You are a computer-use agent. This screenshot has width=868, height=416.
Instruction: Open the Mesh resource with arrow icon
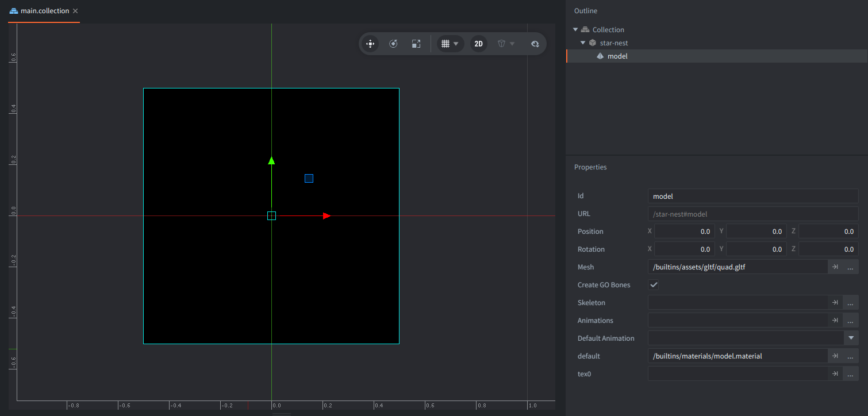point(835,267)
